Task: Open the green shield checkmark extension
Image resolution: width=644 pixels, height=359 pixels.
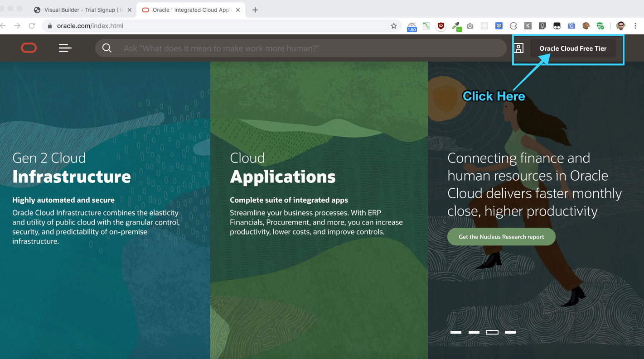Action: (600, 26)
